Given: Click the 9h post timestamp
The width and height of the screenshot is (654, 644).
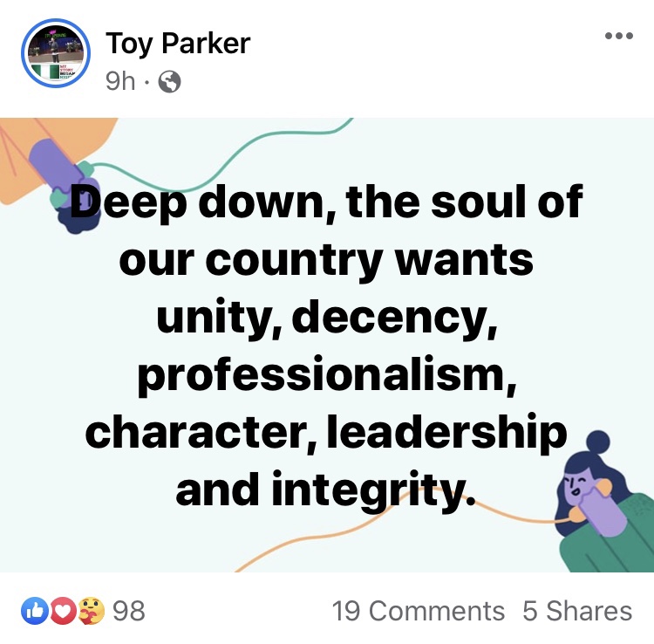Looking at the screenshot, I should [x=120, y=81].
